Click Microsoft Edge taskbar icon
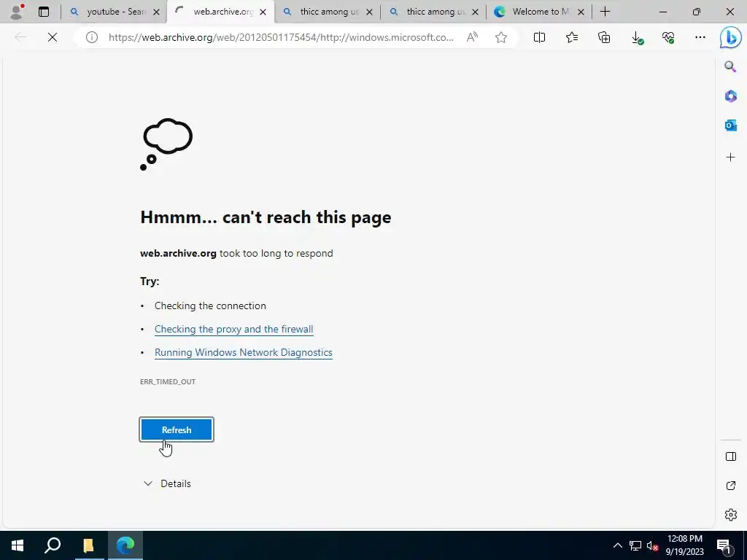 click(125, 545)
